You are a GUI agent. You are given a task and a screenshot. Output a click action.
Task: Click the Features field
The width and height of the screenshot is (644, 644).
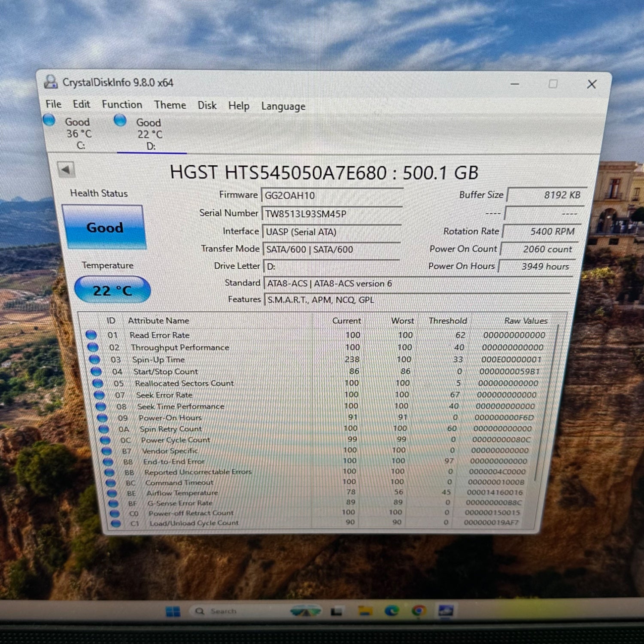click(418, 300)
